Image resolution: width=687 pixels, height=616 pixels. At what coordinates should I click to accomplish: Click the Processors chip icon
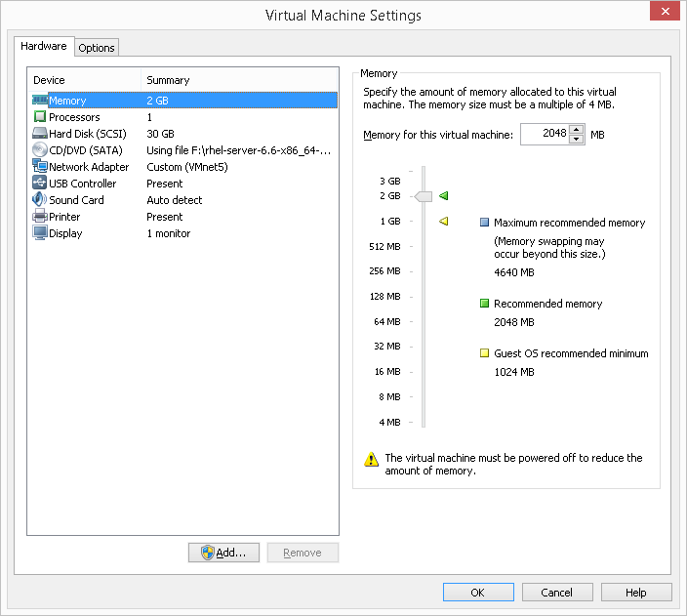40,117
